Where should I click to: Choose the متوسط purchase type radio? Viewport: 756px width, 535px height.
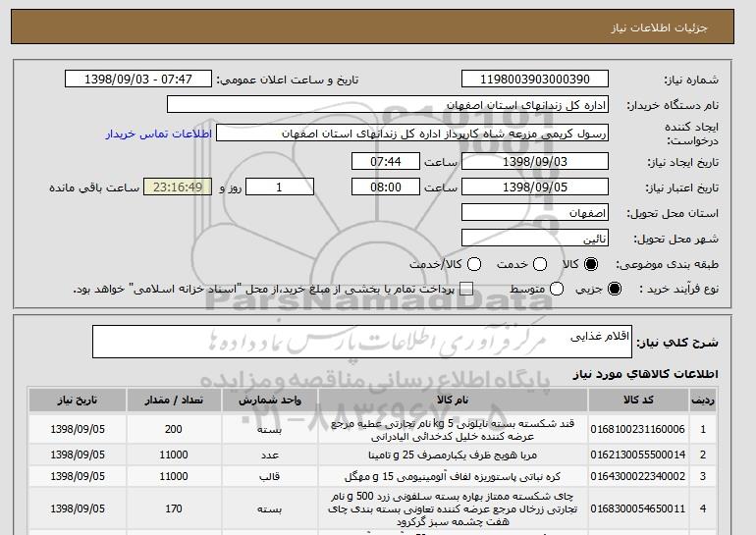[x=557, y=289]
